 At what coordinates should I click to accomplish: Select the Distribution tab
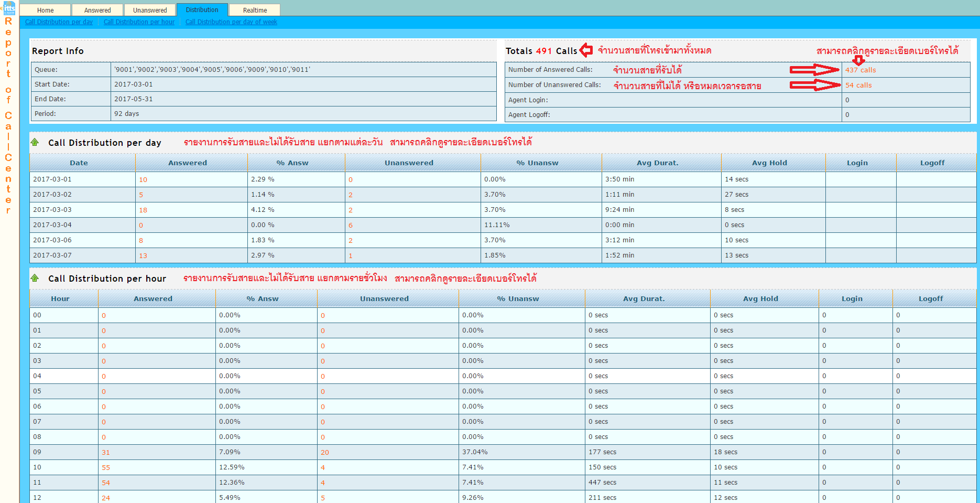(202, 10)
